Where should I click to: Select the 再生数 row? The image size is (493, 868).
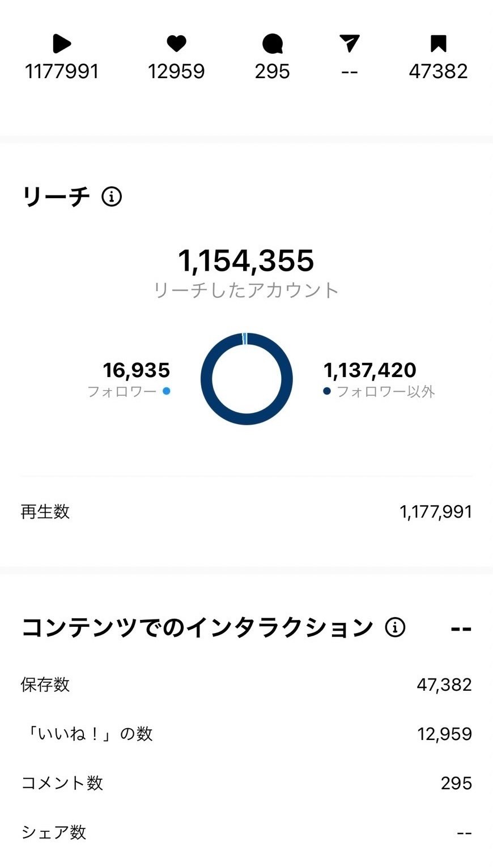coord(246,512)
